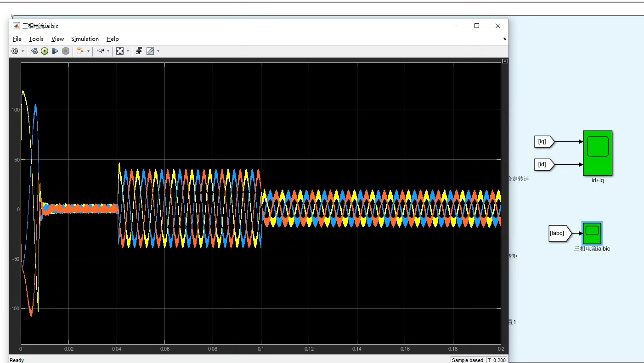Stop the simulation with the stop button
Image resolution: width=644 pixels, height=363 pixels.
coord(66,51)
